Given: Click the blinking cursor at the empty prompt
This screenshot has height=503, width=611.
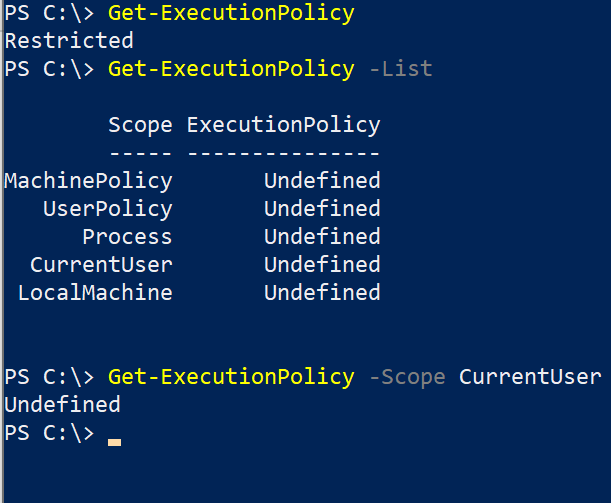Looking at the screenshot, I should tap(114, 441).
